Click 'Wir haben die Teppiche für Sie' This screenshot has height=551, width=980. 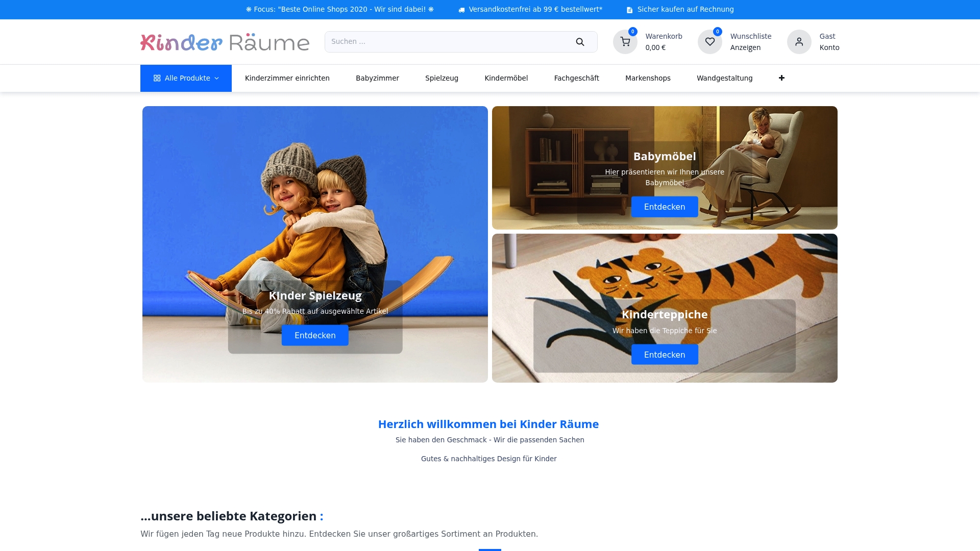(665, 331)
